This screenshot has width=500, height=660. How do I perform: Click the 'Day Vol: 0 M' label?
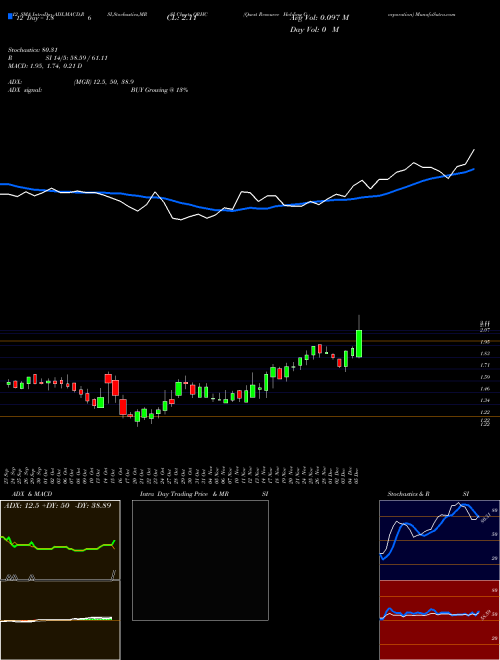pyautogui.click(x=314, y=30)
